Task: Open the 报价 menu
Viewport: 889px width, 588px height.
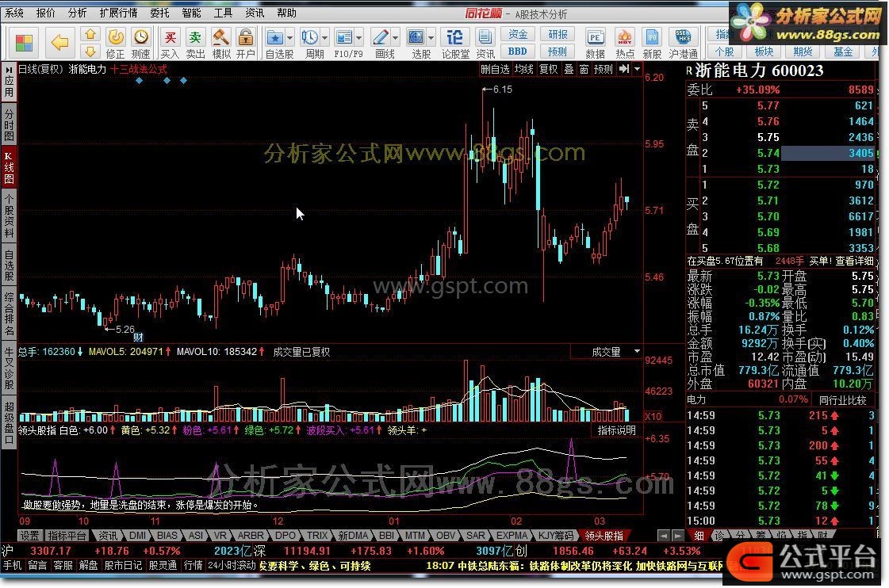Action: point(46,13)
